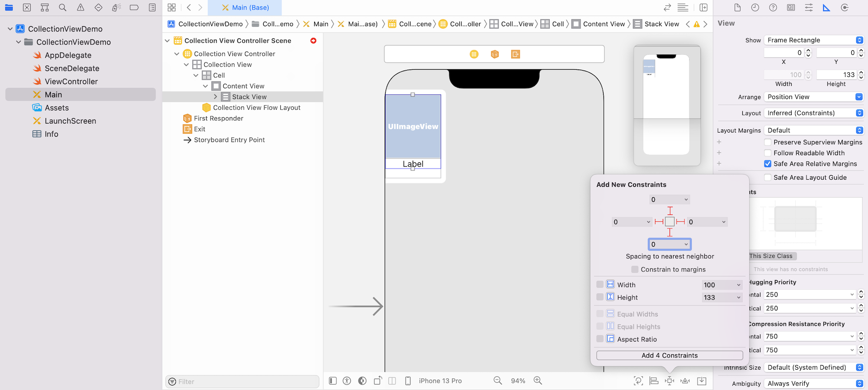868x390 pixels.
Task: Click the Height stepper in the View frame
Action: pyautogui.click(x=861, y=75)
